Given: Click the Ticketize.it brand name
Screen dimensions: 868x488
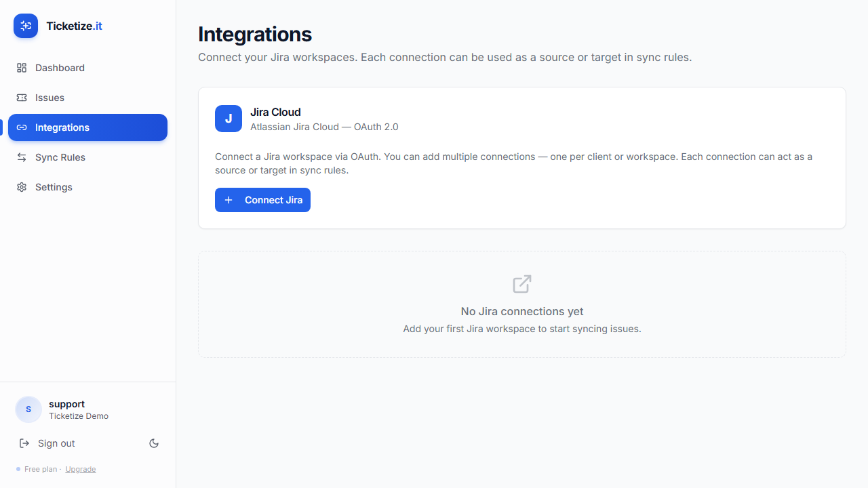Looking at the screenshot, I should click(75, 26).
